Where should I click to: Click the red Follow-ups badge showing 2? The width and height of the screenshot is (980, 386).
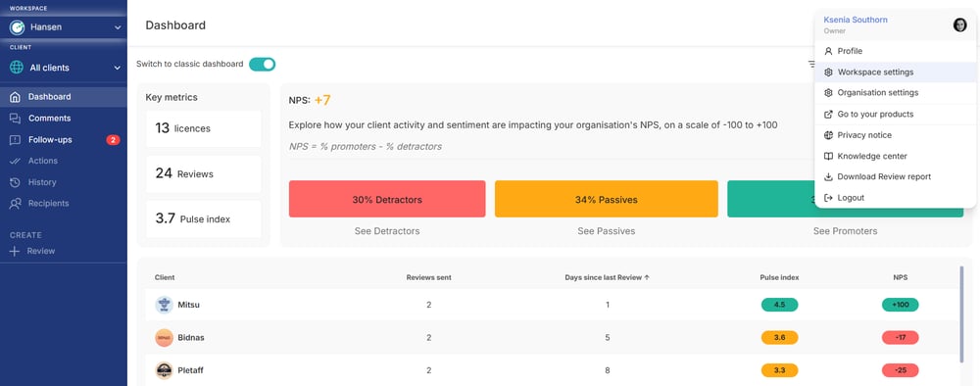(113, 140)
